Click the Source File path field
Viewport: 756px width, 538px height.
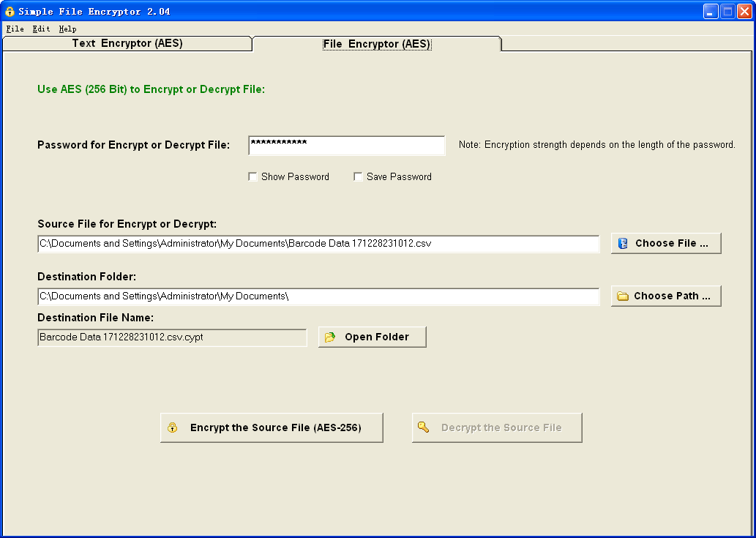tap(318, 244)
